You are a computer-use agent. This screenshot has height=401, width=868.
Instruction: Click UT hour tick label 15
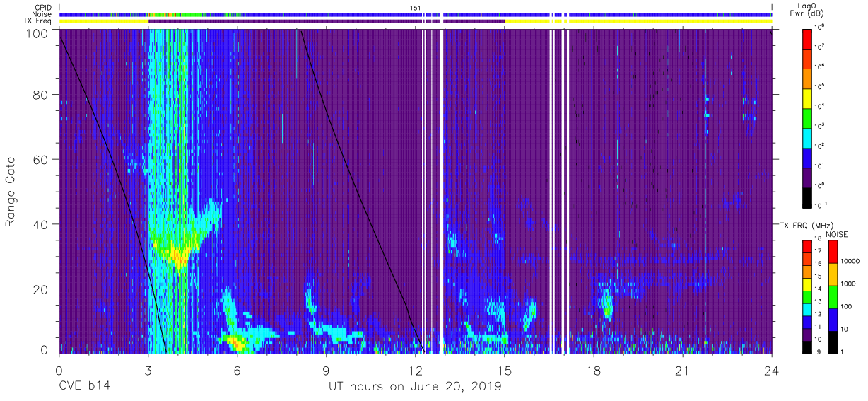pos(505,371)
